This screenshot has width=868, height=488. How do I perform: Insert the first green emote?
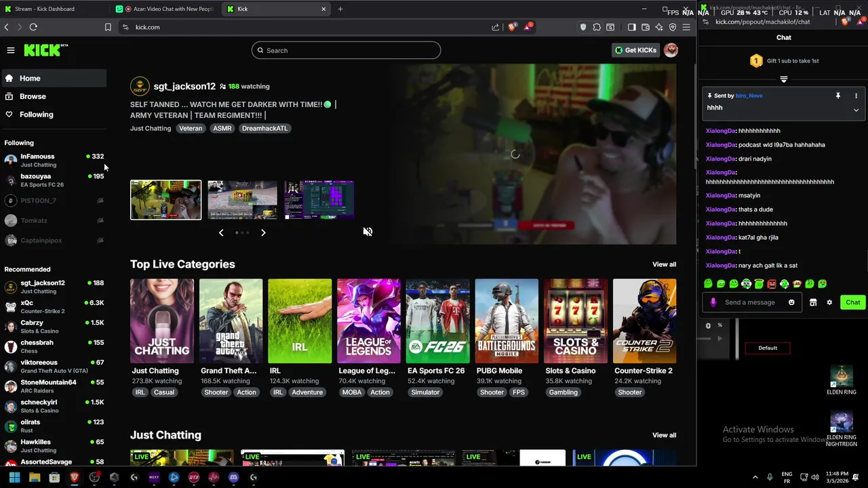point(708,284)
